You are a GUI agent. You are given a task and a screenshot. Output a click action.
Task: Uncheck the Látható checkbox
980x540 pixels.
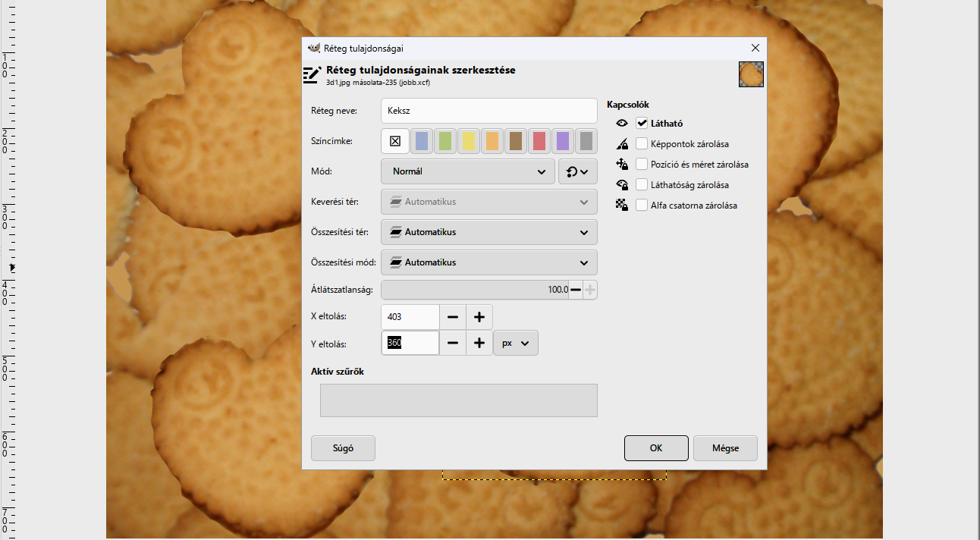click(x=642, y=123)
